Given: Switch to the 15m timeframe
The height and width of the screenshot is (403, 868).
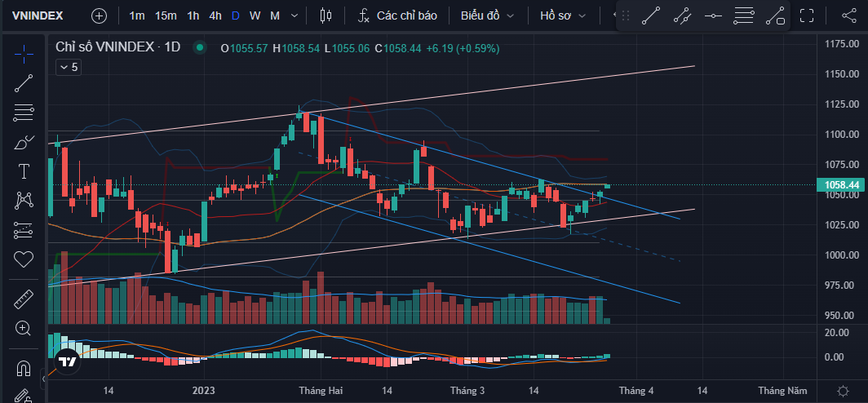Looking at the screenshot, I should click(x=166, y=15).
